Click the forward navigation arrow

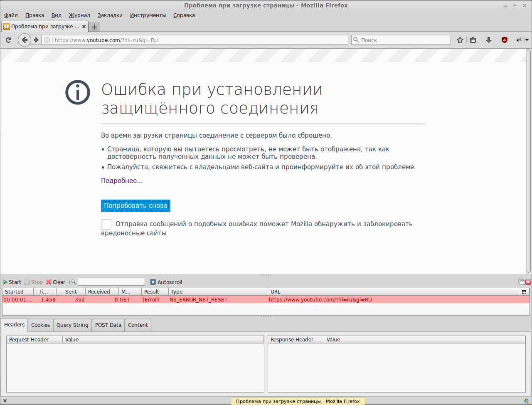(x=36, y=40)
